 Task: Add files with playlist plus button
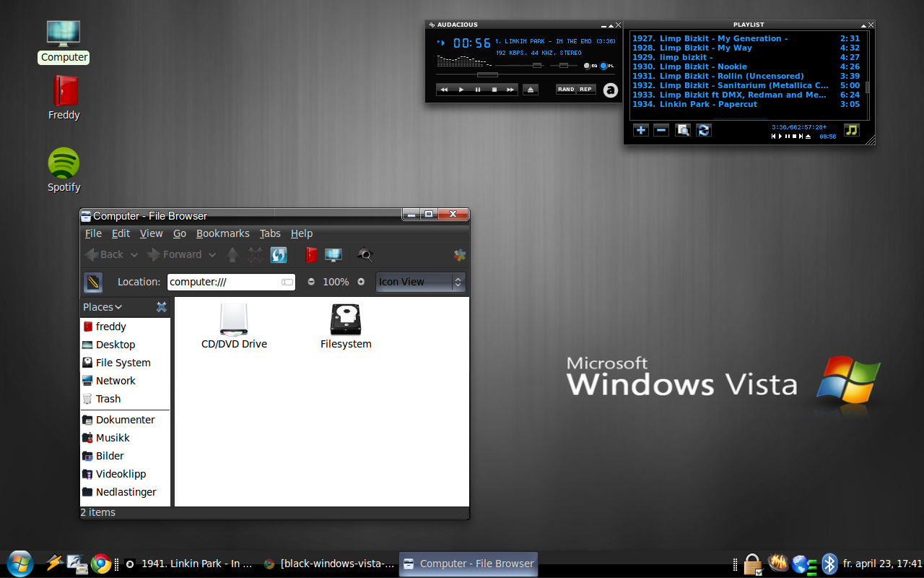(641, 130)
